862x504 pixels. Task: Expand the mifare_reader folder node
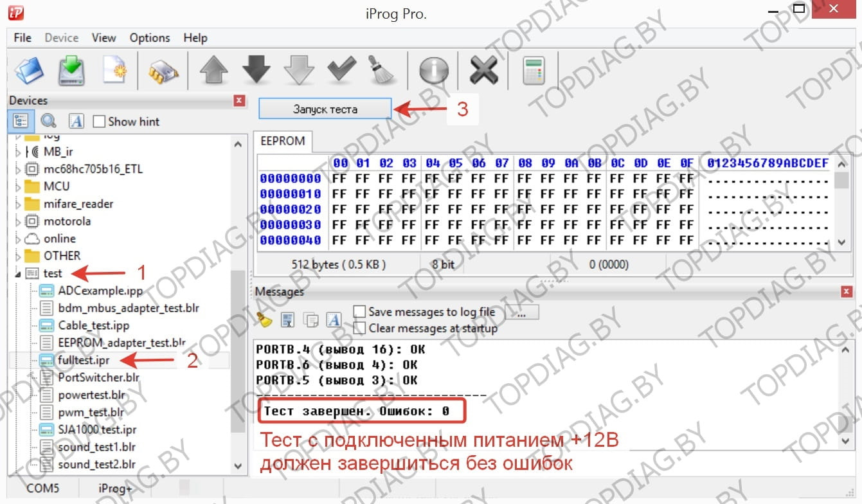[x=18, y=204]
